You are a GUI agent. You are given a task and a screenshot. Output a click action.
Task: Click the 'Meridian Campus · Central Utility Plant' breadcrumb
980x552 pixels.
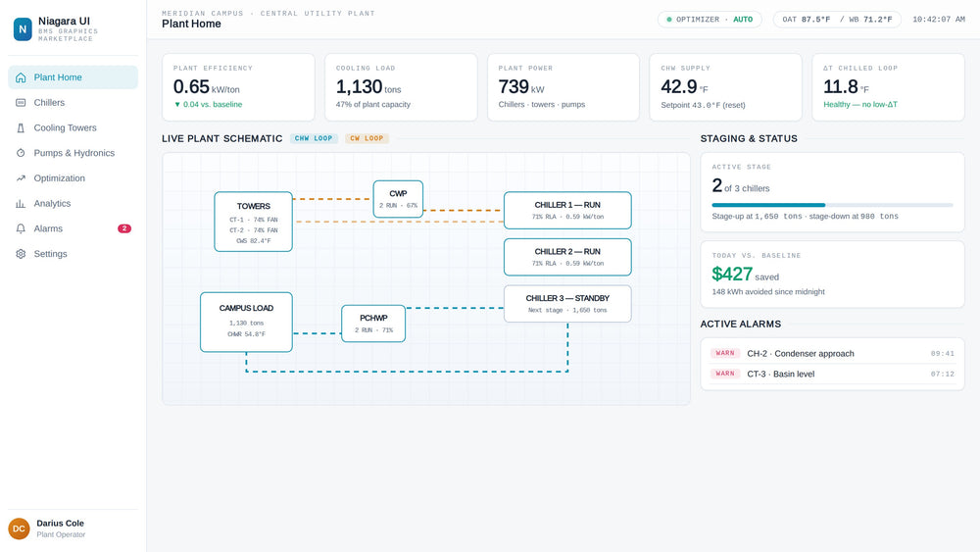click(x=269, y=13)
